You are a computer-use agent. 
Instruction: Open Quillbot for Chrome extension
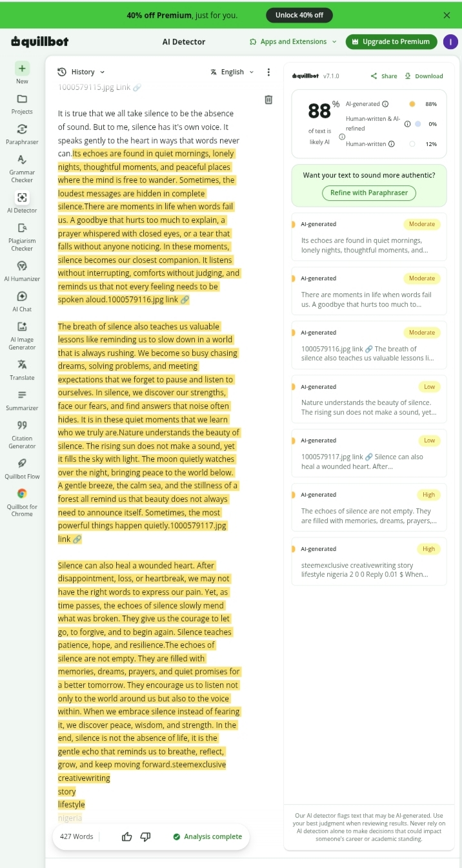pyautogui.click(x=22, y=502)
